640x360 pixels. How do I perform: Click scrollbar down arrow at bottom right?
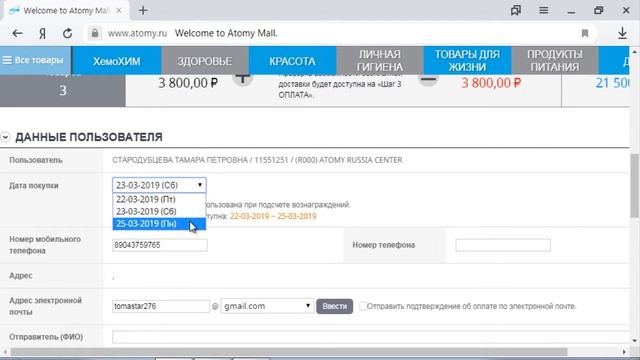tap(634, 341)
